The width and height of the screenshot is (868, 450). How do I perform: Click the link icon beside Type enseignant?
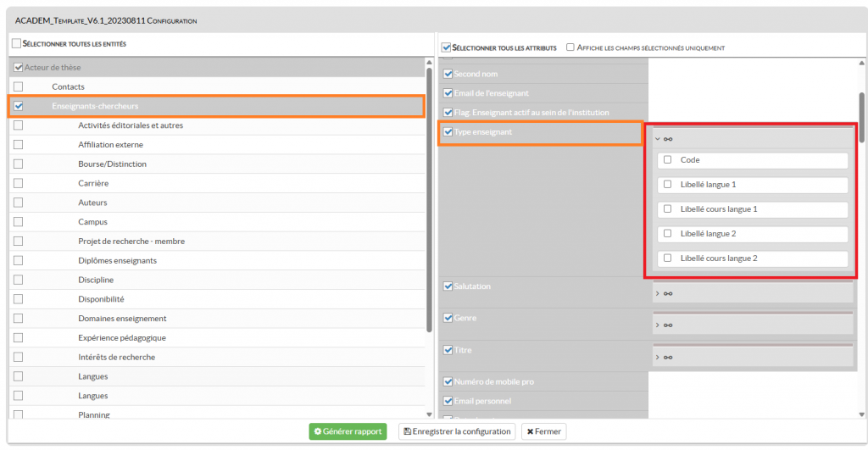pos(669,139)
